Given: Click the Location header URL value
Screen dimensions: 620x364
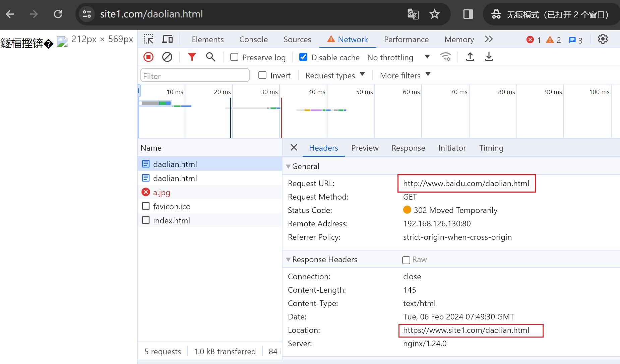Looking at the screenshot, I should [x=466, y=330].
